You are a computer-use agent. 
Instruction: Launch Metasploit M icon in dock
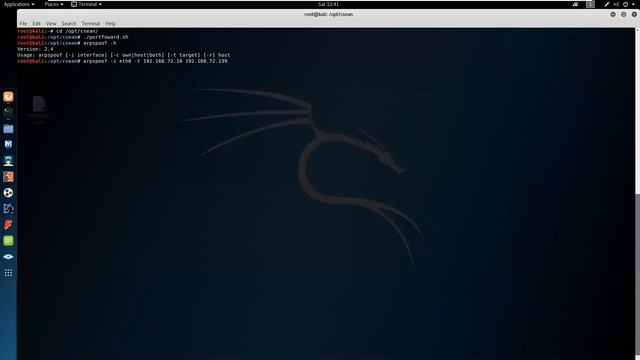tap(8, 144)
